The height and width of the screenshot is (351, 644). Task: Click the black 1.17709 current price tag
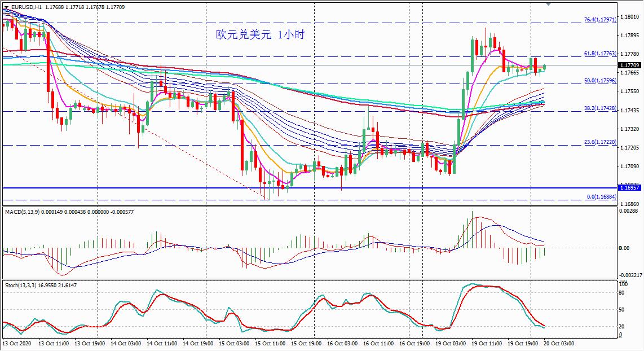630,65
